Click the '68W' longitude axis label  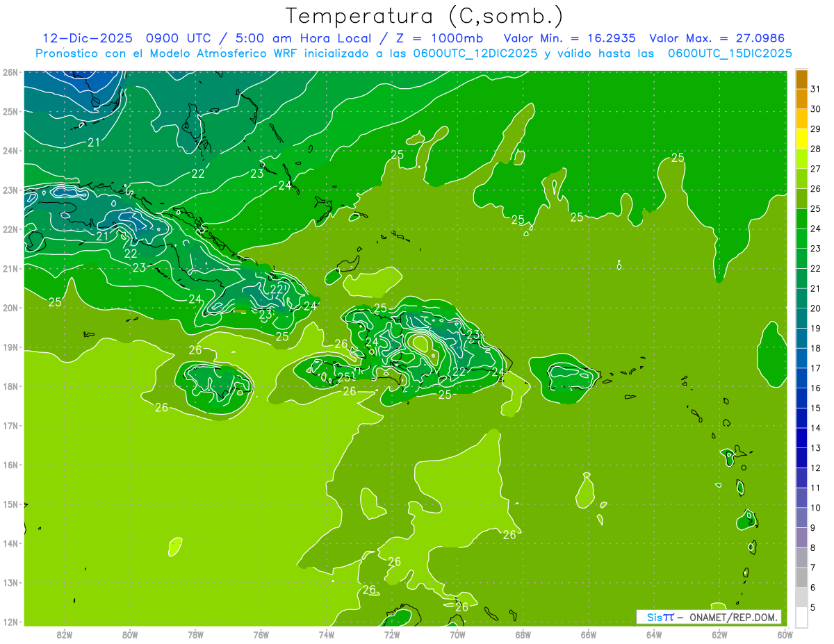click(x=523, y=634)
